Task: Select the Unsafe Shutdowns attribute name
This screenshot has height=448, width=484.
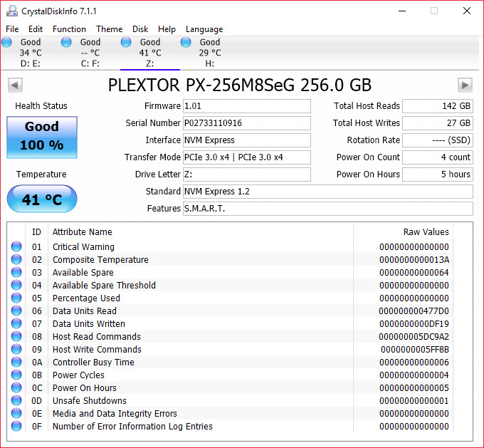Action: point(90,400)
